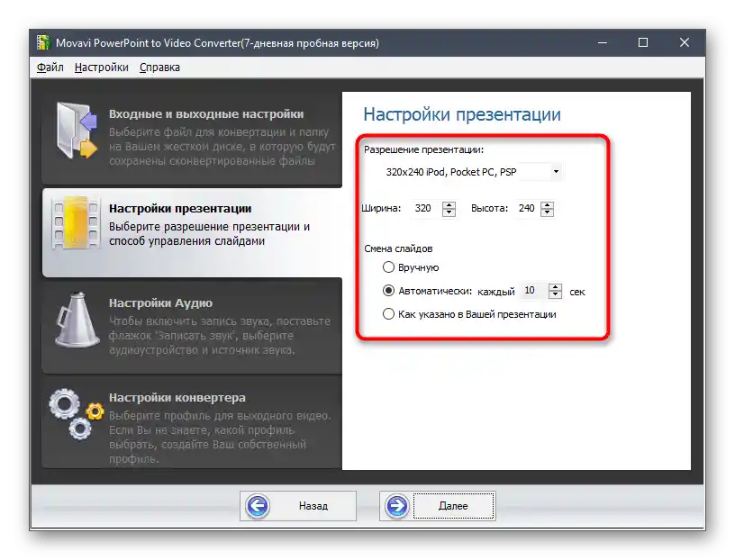The width and height of the screenshot is (735, 560).
Task: Click the Высота field showing 240
Action: (527, 209)
